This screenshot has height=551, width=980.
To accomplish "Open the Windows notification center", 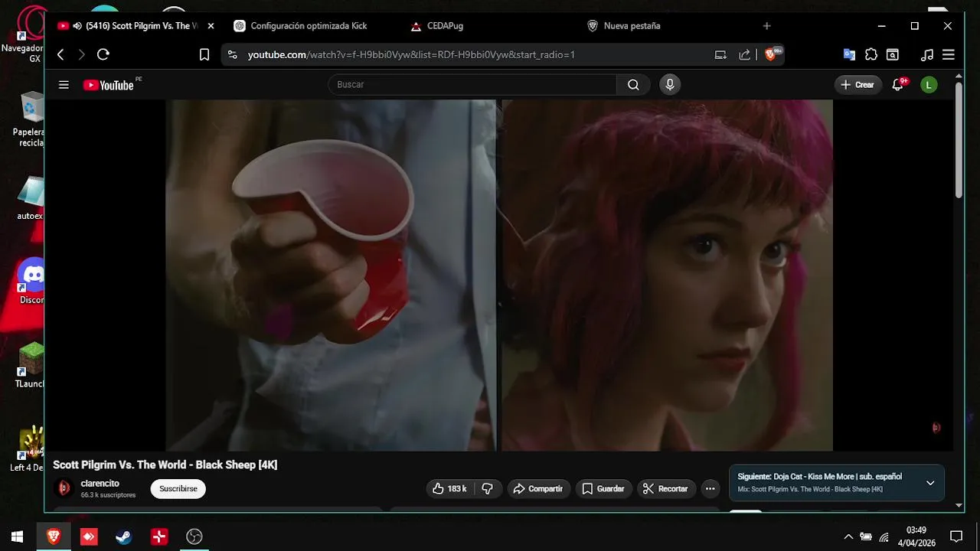I will click(x=955, y=536).
